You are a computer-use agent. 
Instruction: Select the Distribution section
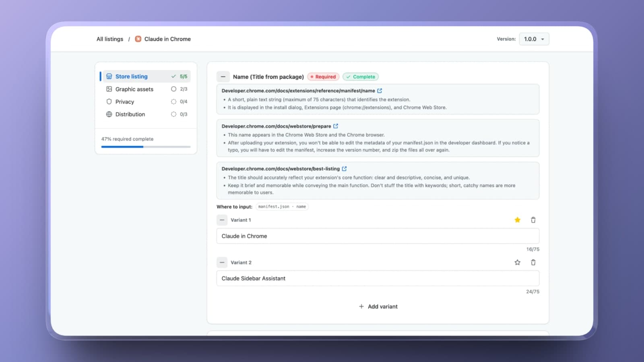click(147, 114)
